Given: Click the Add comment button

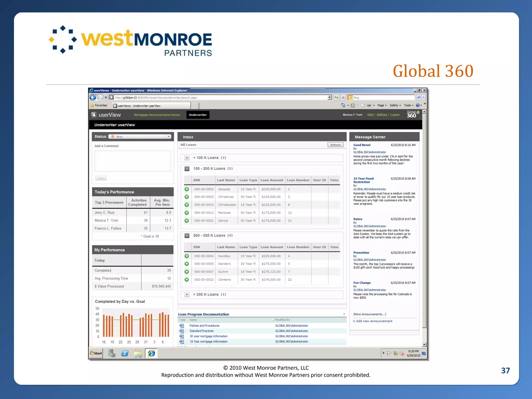Looking at the screenshot, I should [x=101, y=178].
